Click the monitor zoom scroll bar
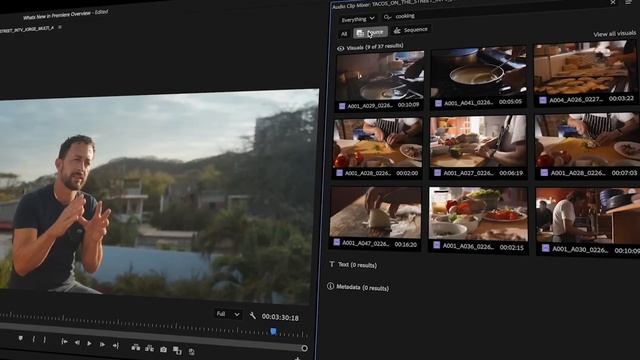 coord(151,336)
